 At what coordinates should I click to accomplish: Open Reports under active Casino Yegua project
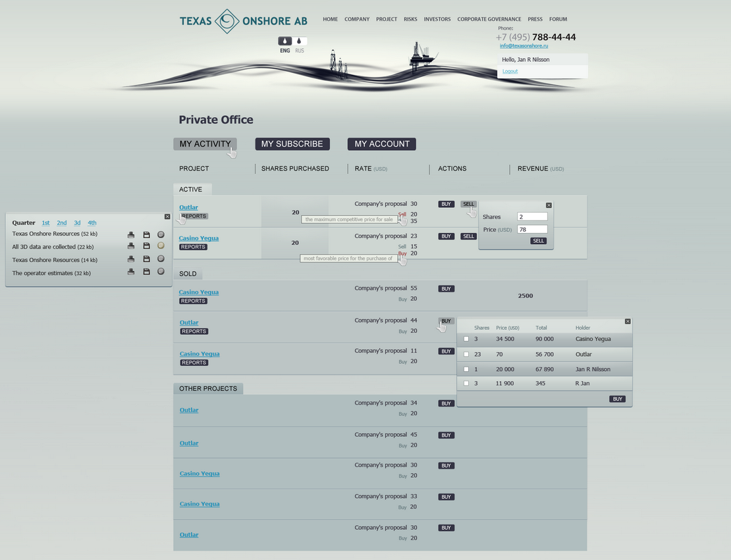point(193,247)
